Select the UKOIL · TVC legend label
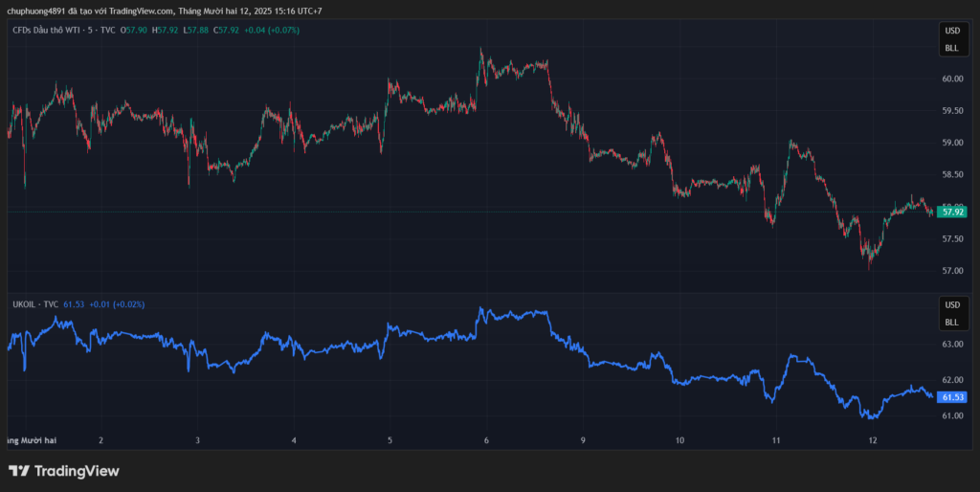Screen dimensions: 980x492 33,304
